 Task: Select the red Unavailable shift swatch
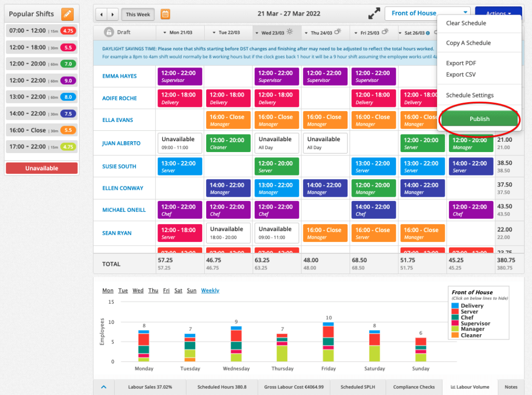click(41, 168)
